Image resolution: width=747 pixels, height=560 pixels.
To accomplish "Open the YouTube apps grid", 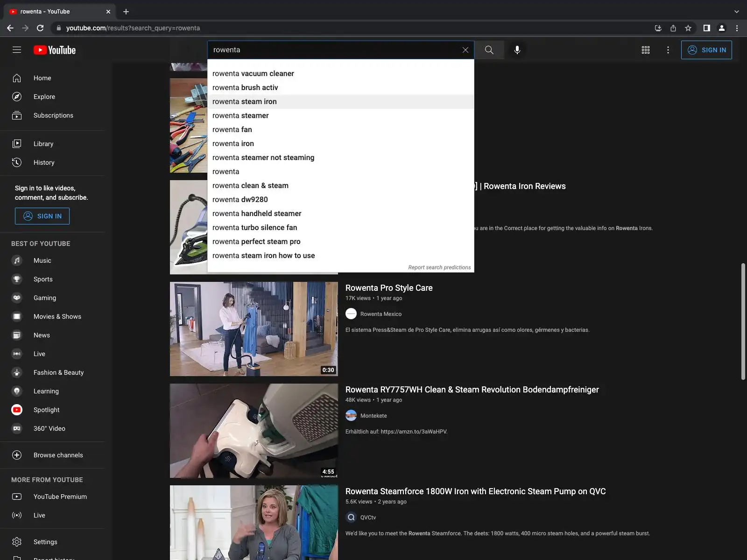I will point(646,50).
